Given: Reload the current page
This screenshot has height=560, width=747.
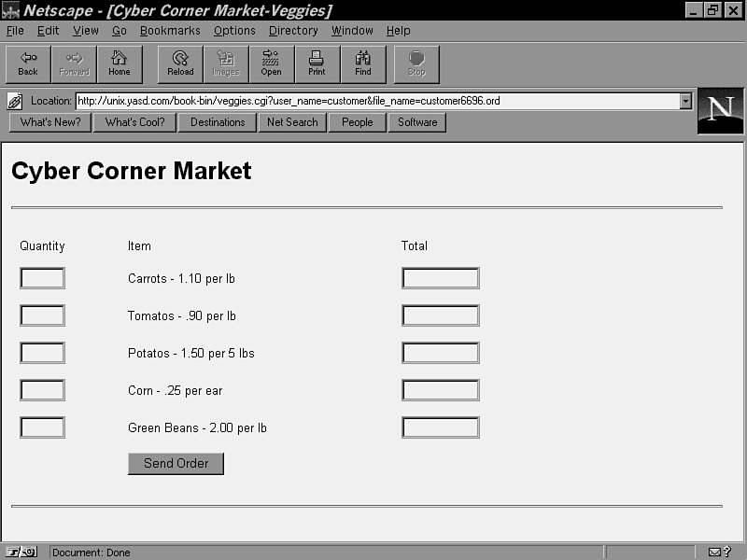Looking at the screenshot, I should pos(180,63).
